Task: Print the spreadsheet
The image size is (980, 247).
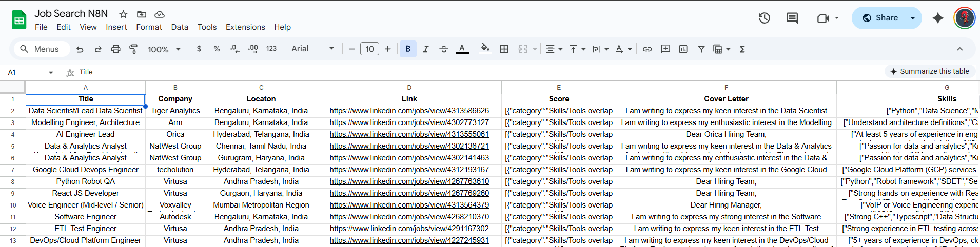Action: pyautogui.click(x=116, y=49)
